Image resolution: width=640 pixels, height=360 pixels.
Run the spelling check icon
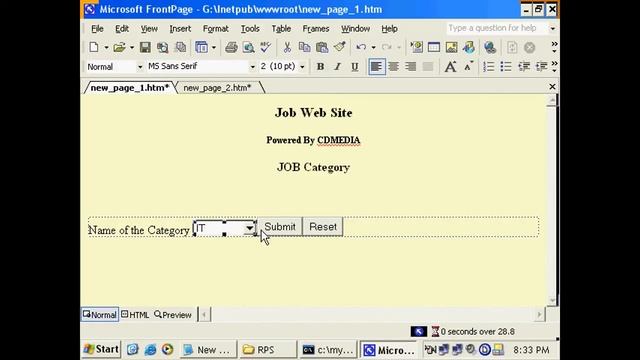tap(266, 47)
